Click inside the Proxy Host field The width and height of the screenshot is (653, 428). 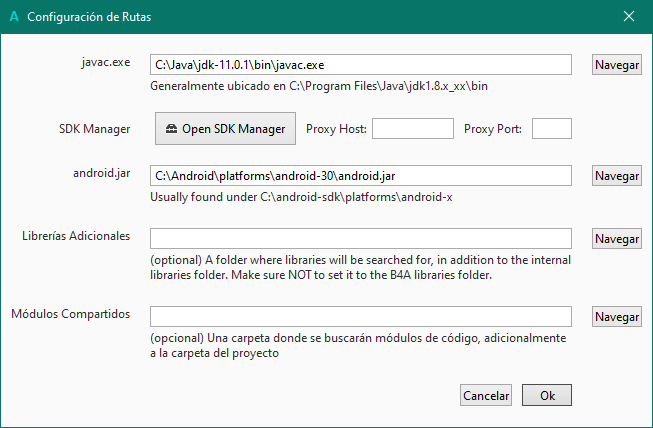coord(413,128)
